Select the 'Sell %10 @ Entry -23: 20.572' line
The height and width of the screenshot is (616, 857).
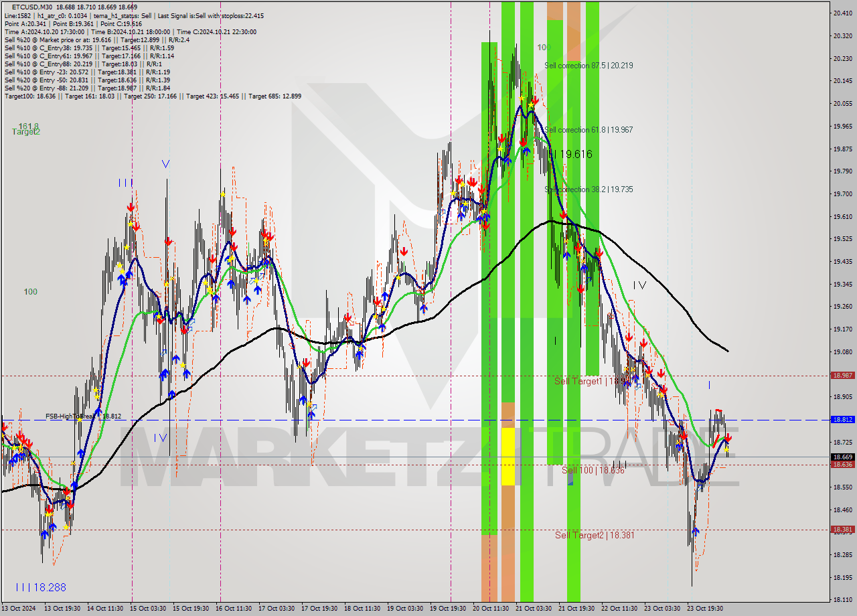[87, 72]
